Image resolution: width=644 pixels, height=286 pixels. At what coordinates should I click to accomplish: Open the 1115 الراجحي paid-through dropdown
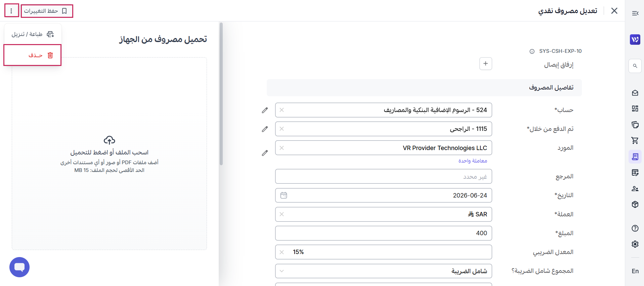[x=383, y=129]
